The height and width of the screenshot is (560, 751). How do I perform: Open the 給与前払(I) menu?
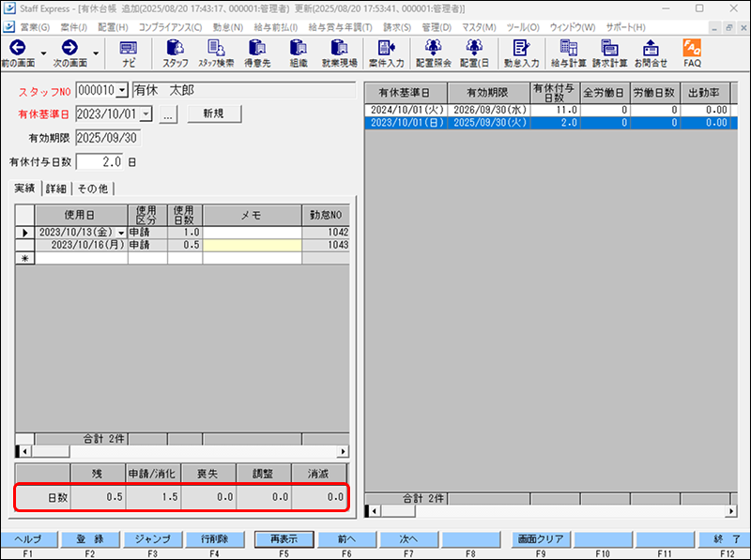(x=276, y=27)
